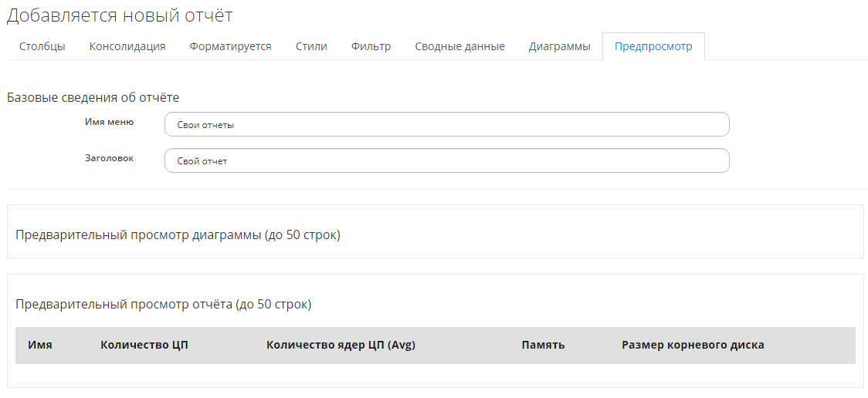Open the Фильтр tab

[x=371, y=46]
